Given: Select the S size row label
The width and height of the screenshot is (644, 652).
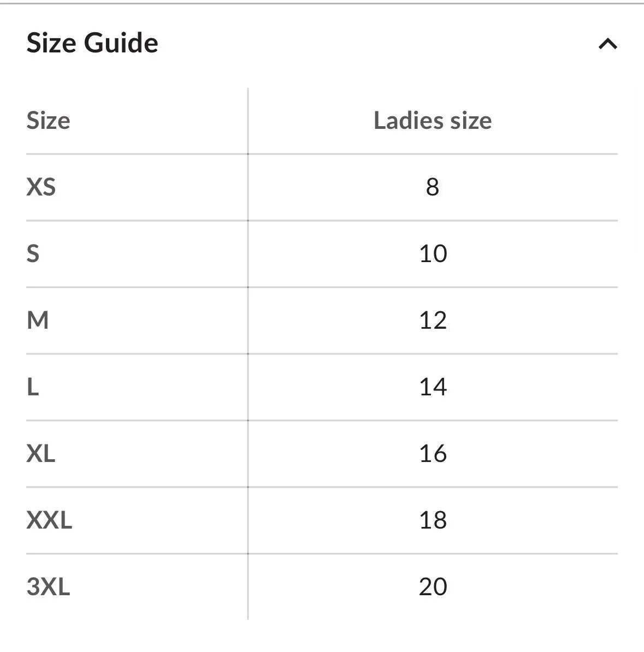Looking at the screenshot, I should coord(33,254).
